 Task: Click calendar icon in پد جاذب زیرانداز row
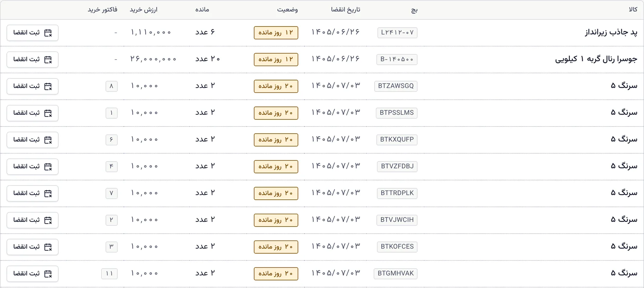tap(48, 33)
